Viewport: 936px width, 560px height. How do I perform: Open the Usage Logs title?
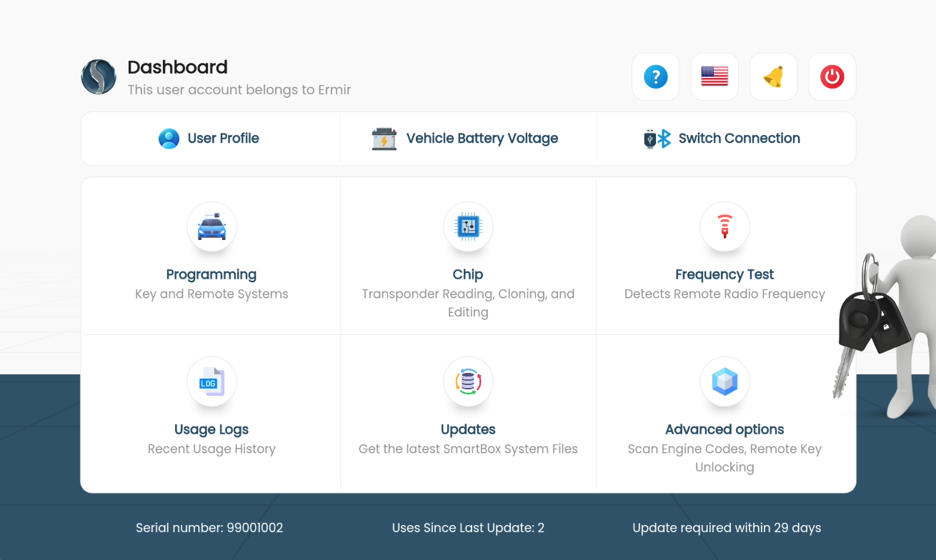point(211,430)
